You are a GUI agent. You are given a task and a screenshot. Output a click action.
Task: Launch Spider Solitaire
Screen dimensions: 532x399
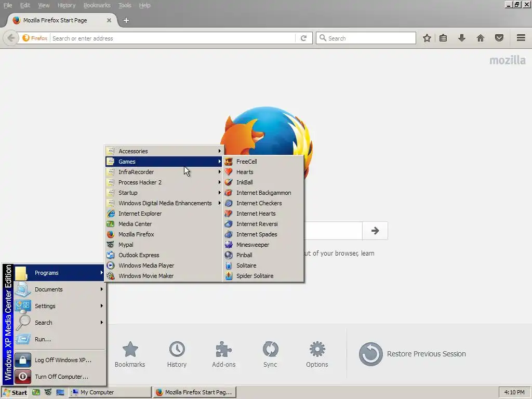(x=263, y=276)
